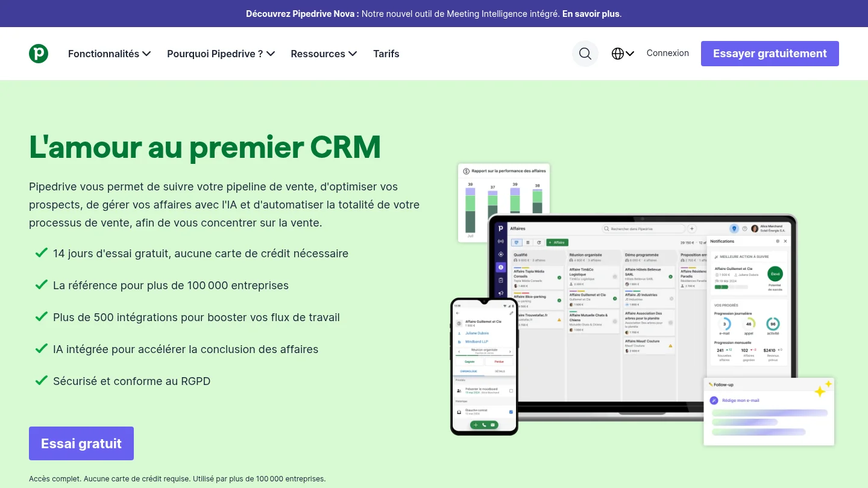Click the clipboard tasks icon in mockup sidebar
The height and width of the screenshot is (488, 868).
pos(500,280)
